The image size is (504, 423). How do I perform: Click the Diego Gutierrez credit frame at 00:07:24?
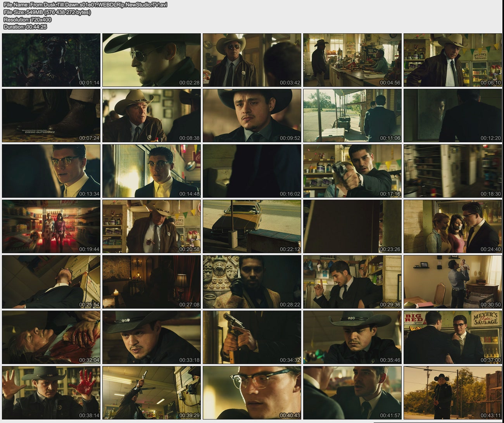click(51, 116)
